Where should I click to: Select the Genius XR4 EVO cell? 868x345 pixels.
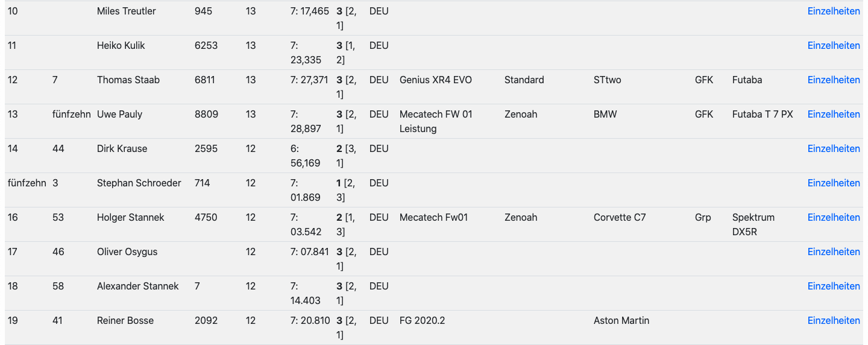[x=435, y=80]
